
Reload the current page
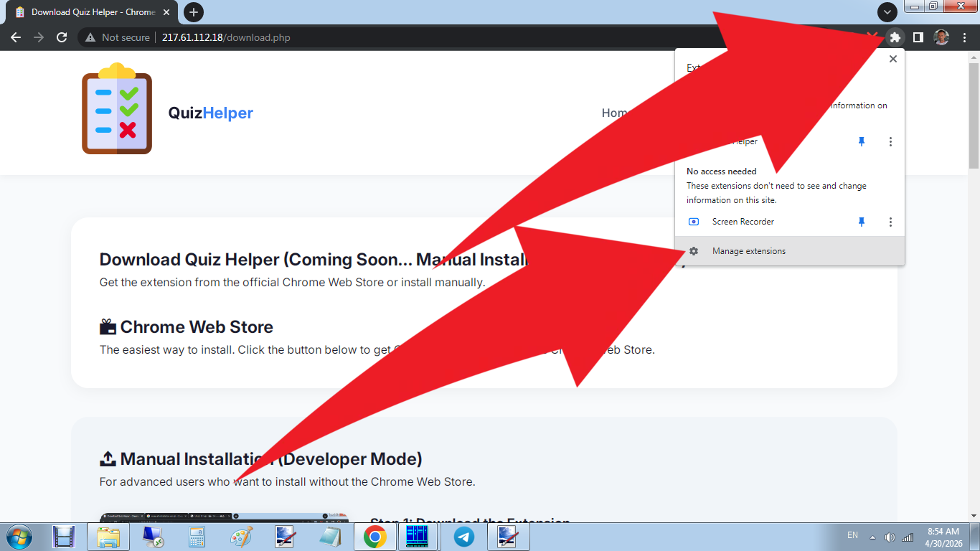pyautogui.click(x=62, y=37)
